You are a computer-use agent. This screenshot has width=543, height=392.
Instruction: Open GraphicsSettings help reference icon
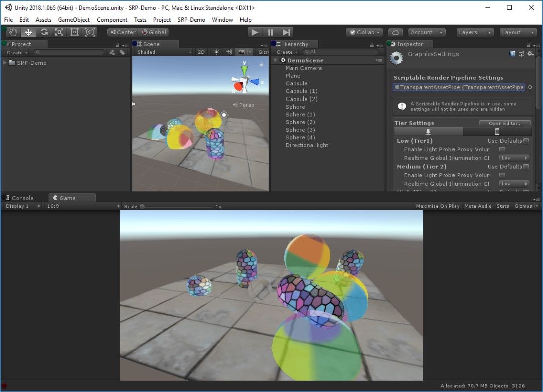click(x=512, y=54)
